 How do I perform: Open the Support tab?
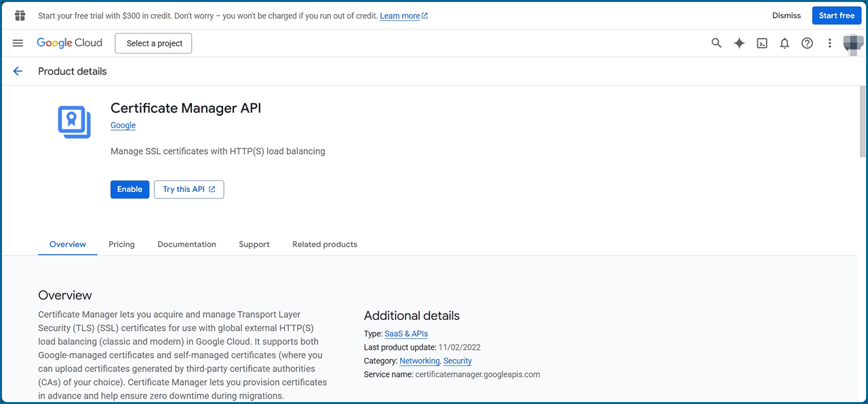254,244
